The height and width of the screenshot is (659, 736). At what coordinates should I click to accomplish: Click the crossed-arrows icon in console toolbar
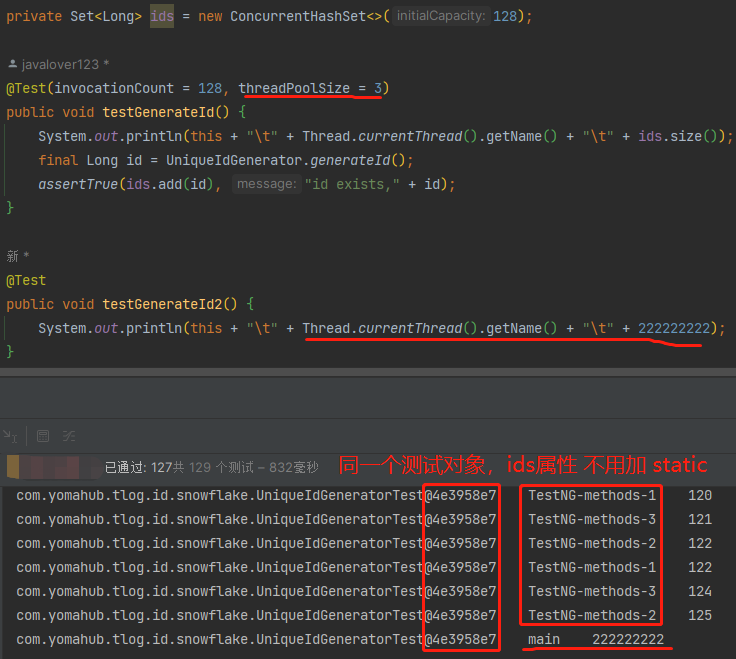69,436
